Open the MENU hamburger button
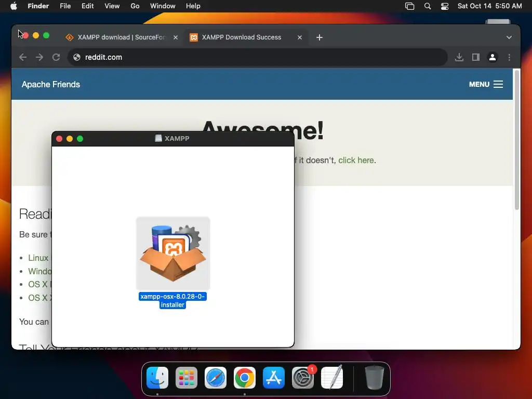The width and height of the screenshot is (532, 399). click(x=486, y=84)
